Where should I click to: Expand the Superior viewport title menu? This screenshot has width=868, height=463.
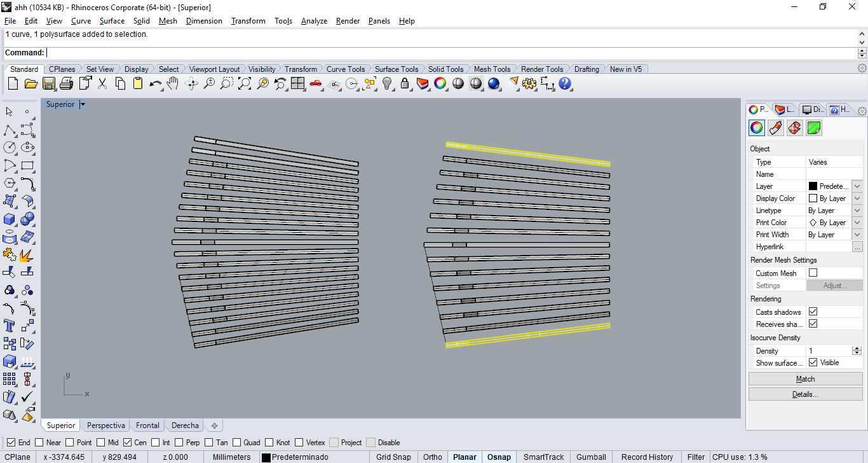(x=83, y=104)
